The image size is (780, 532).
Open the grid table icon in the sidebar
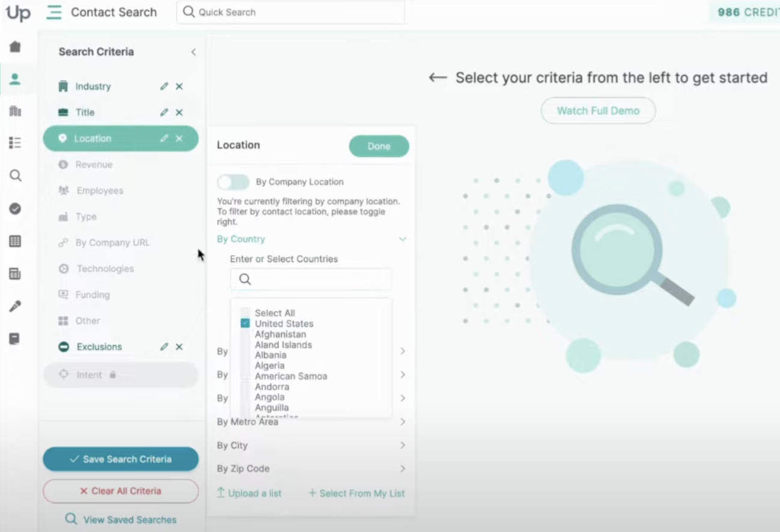pos(15,241)
